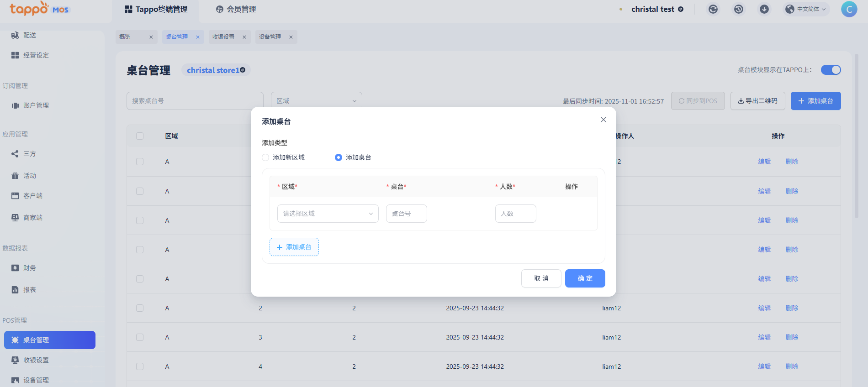The width and height of the screenshot is (868, 387).
Task: Open 三方 share icon in sidebar
Action: 15,154
